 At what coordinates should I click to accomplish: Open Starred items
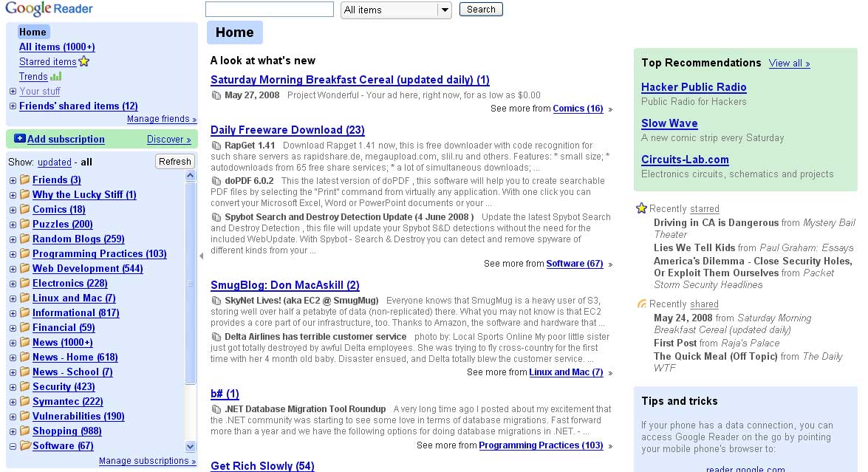[47, 62]
